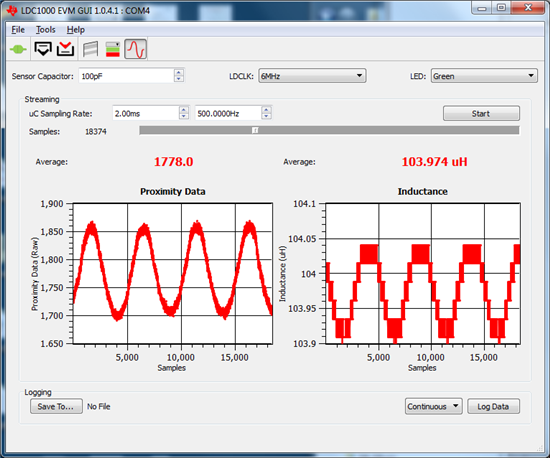Open the Continuous logging mode dropdown
This screenshot has height=458, width=550.
[x=433, y=406]
